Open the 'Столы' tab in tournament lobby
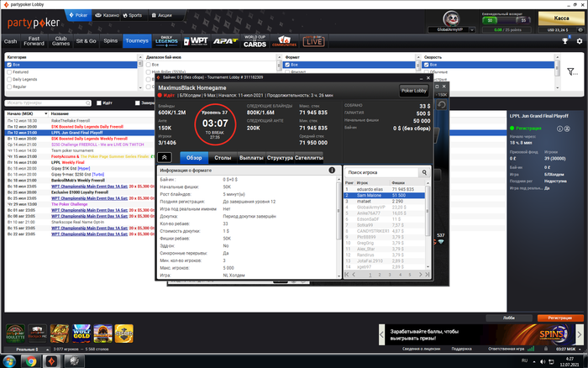 (223, 158)
